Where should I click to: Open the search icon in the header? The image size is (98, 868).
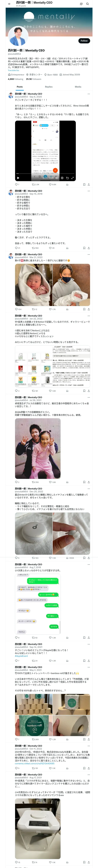[x=88, y=4]
